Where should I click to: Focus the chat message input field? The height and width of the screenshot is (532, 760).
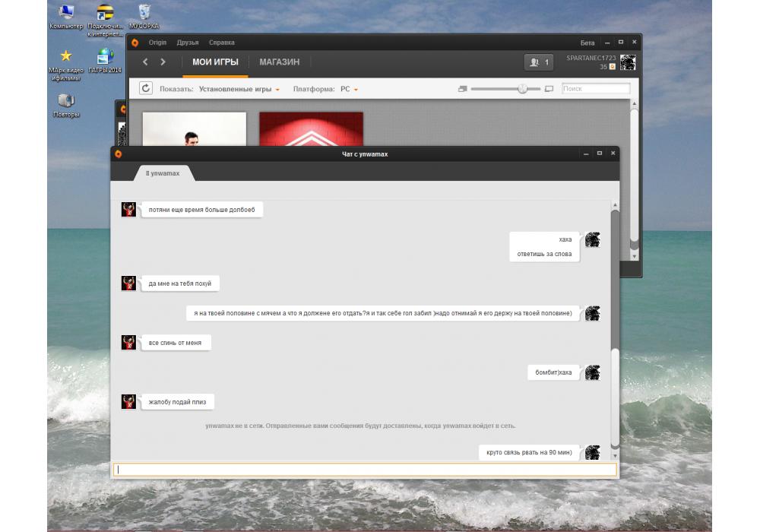click(365, 470)
